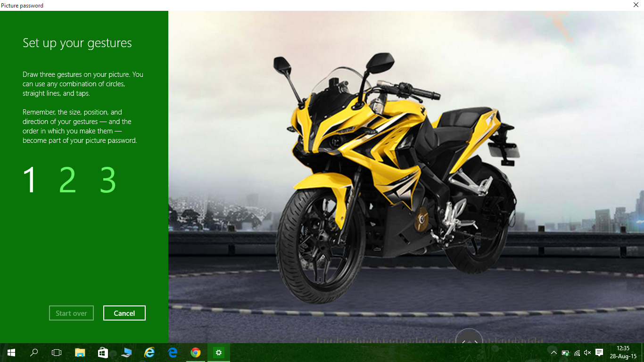
Task: Open the Windows Start menu
Action: pos(11,353)
